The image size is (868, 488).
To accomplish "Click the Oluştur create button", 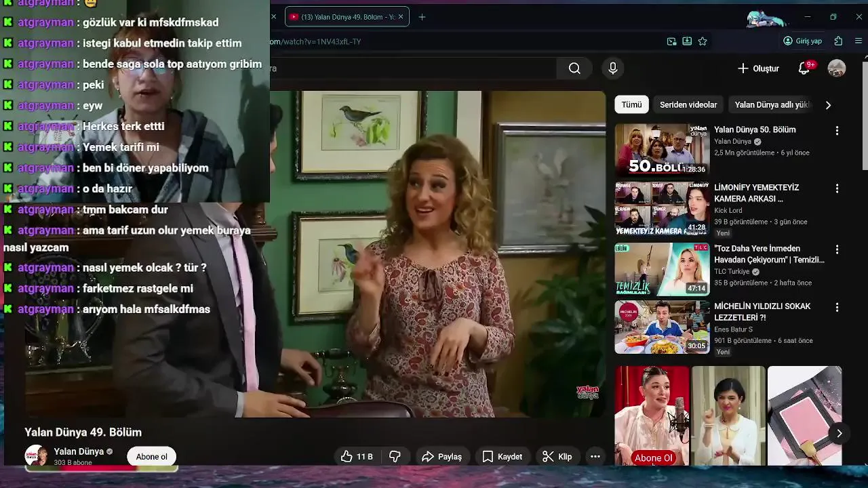I will tap(758, 68).
